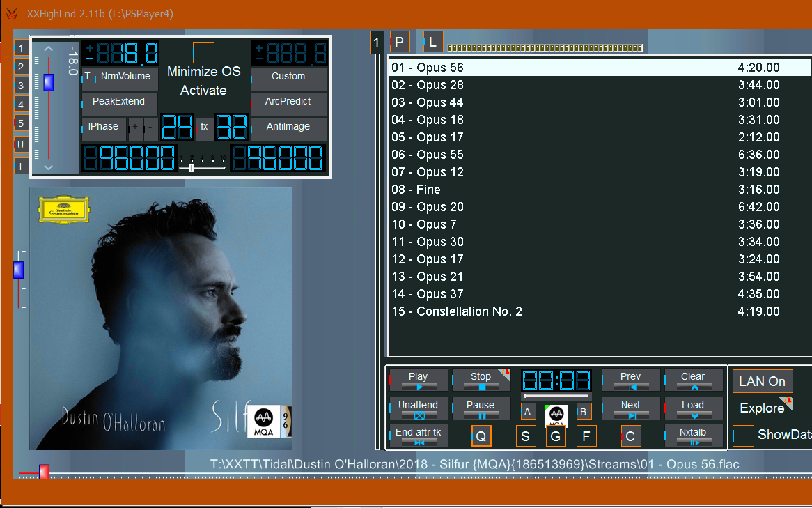Viewport: 812px width, 508px height.
Task: Select side tab 3
Action: click(x=21, y=86)
